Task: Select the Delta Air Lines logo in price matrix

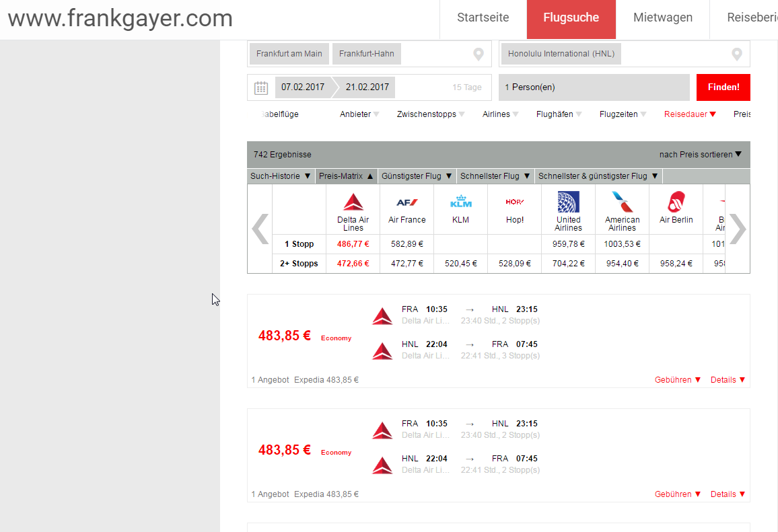Action: click(353, 202)
